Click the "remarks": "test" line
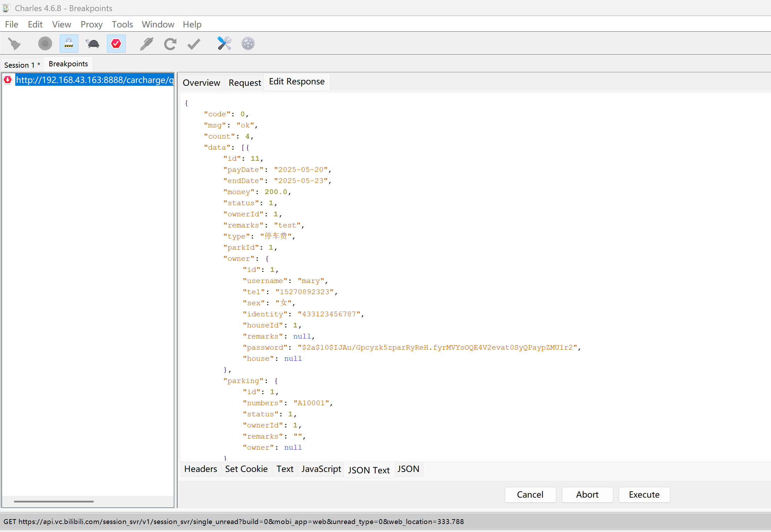Image resolution: width=771 pixels, height=532 pixels. click(264, 225)
